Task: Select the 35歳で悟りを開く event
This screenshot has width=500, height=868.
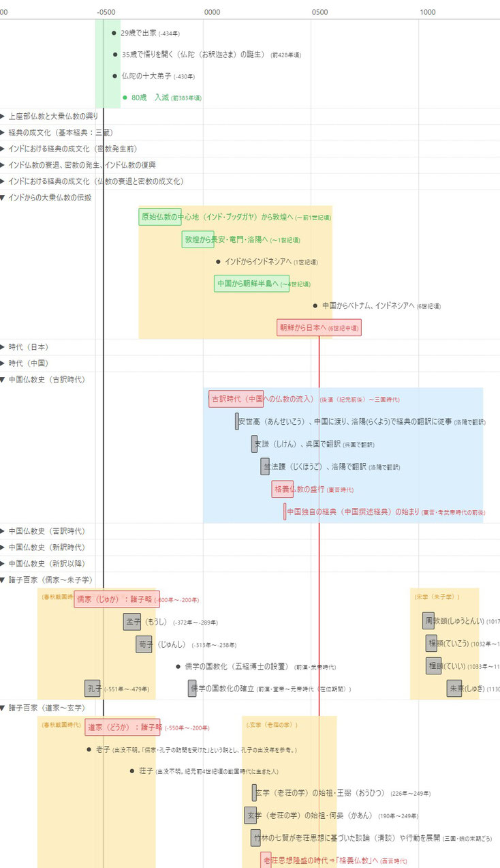Action: coord(115,55)
